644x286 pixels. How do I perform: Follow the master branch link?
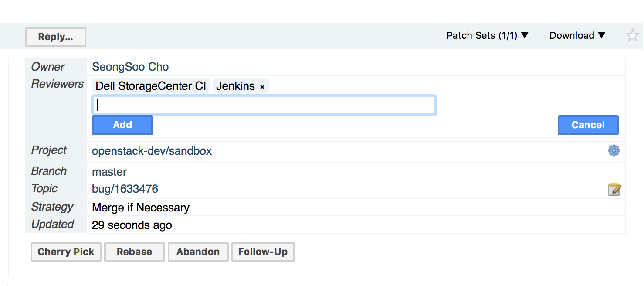[109, 172]
